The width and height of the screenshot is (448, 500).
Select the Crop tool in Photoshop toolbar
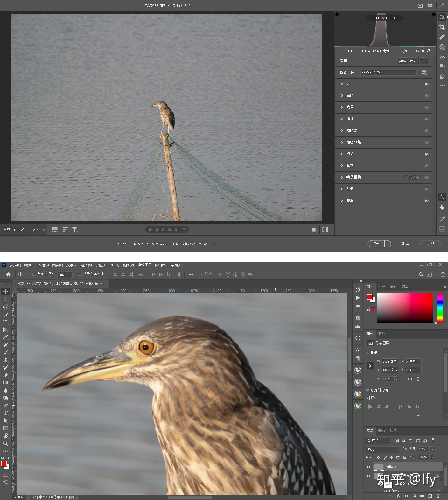5,322
